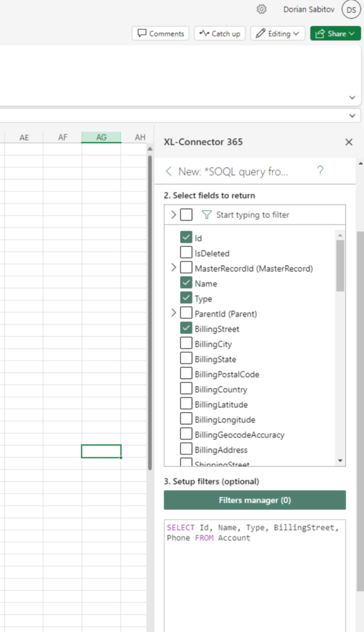Click the filter funnel icon

pos(207,215)
